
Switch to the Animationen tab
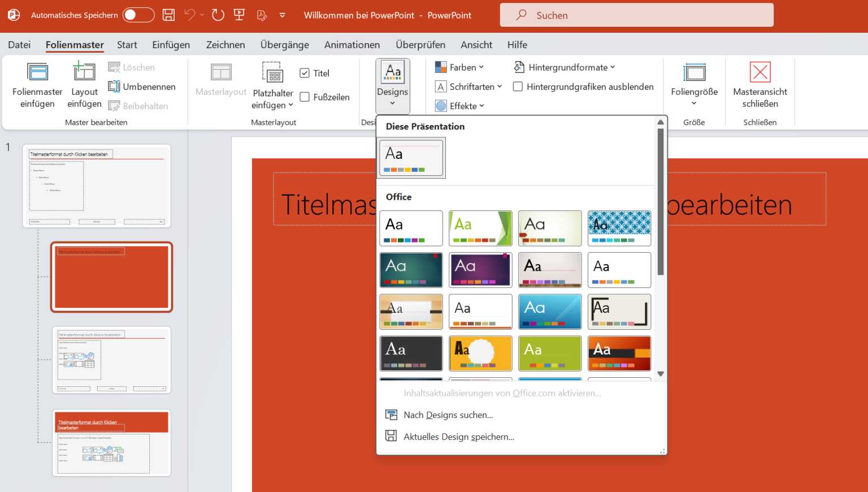(352, 45)
